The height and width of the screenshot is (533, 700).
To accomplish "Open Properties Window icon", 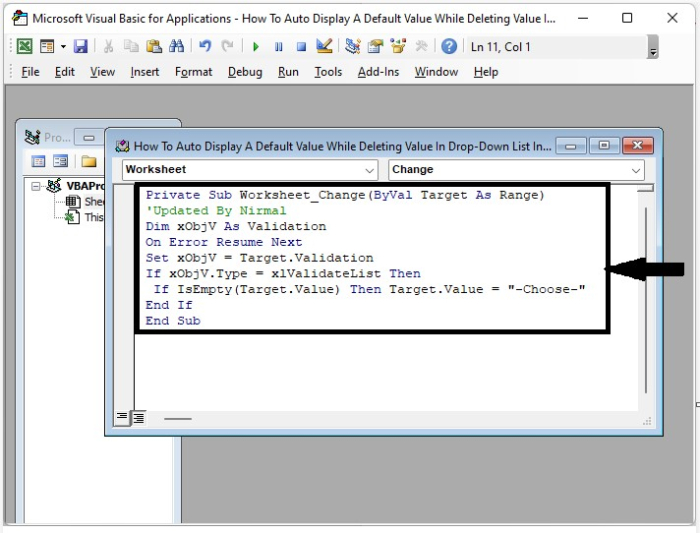I will (375, 46).
